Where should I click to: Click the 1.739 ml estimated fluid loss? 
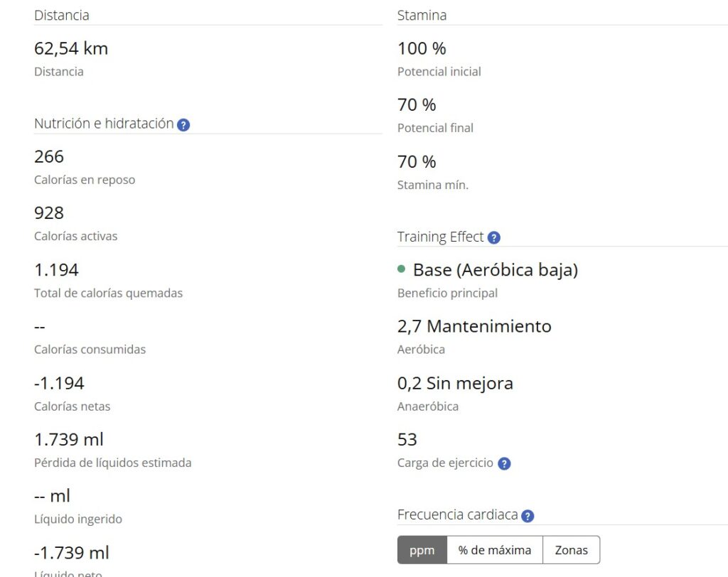click(x=69, y=439)
